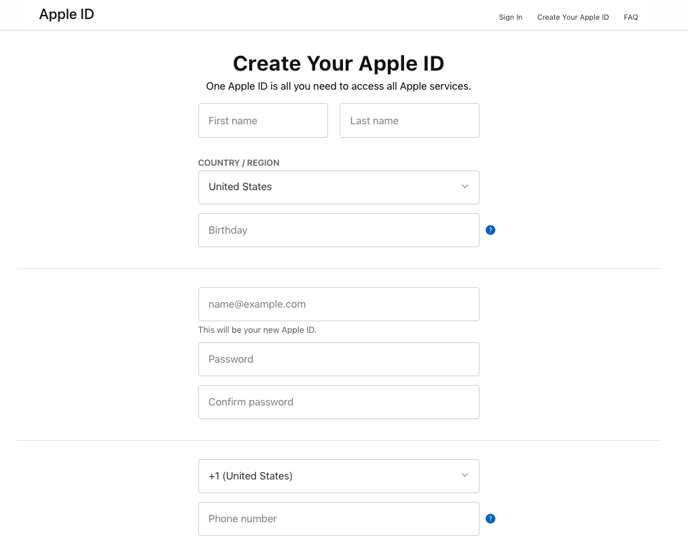Click the phone country code chevron arrow
Image resolution: width=688 pixels, height=544 pixels.
(465, 475)
